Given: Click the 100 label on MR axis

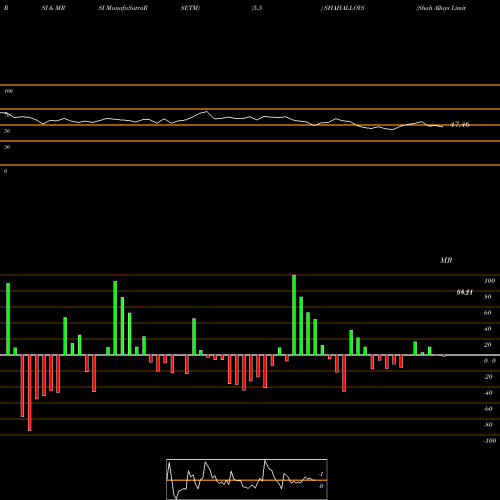Looking at the screenshot, I should click(490, 281).
